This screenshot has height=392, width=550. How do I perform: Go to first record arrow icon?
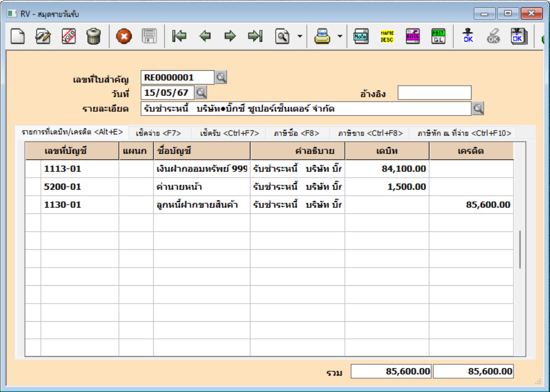click(179, 36)
